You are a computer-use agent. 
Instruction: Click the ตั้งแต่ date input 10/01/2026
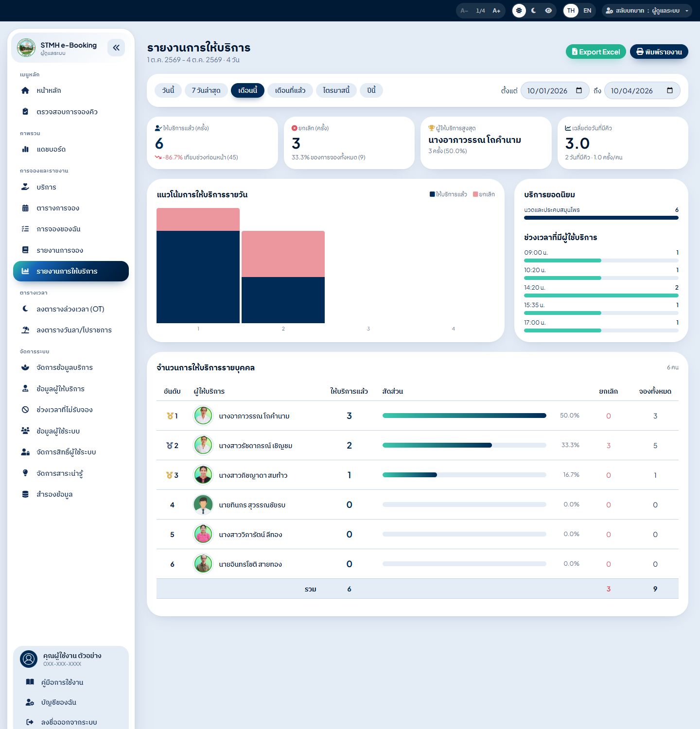click(x=555, y=90)
